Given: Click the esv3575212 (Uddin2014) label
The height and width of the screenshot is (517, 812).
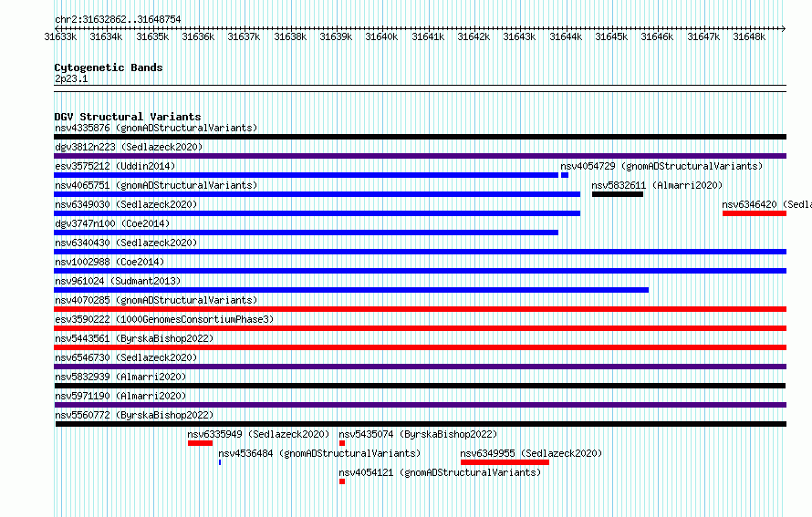Looking at the screenshot, I should (115, 166).
